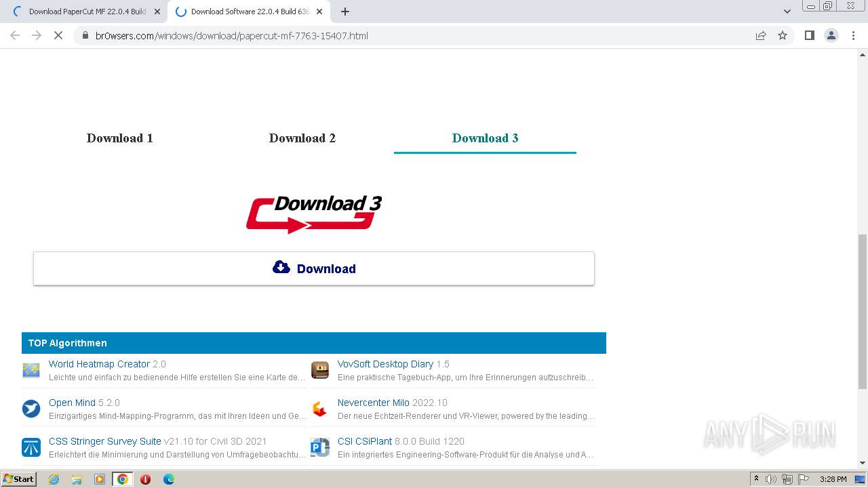
Task: Click the VovSoft Desktop Diary icon
Action: pos(320,370)
